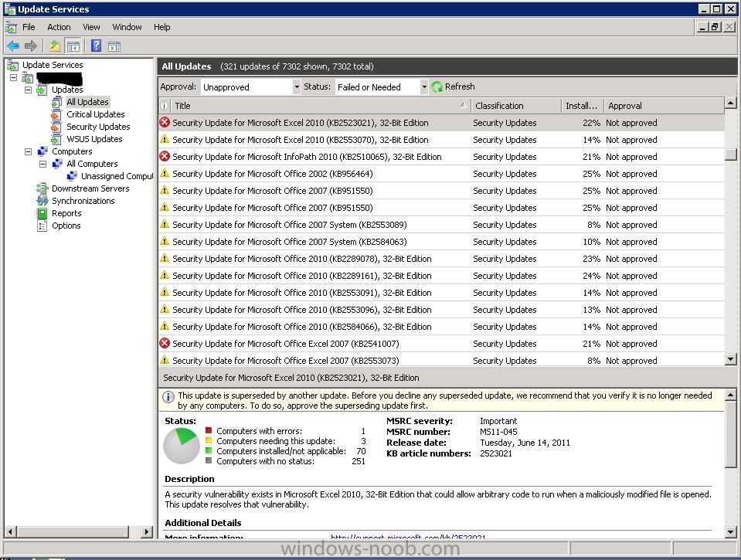Open the Action menu
741x560 pixels.
tap(59, 27)
